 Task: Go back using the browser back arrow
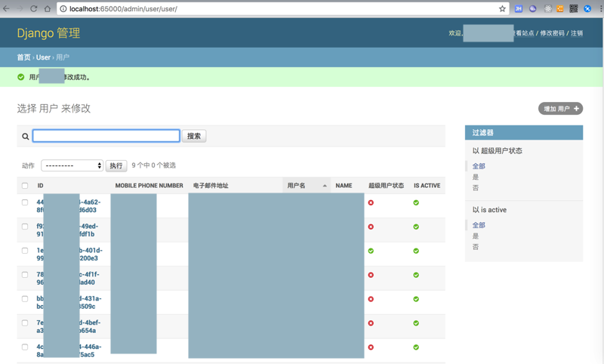tap(6, 8)
